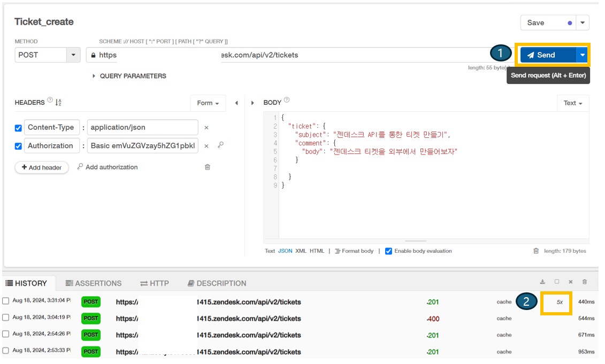Viewport: 605px width, 364px height.
Task: Select checkbox for 3:04:19 history entry
Action: point(6,317)
